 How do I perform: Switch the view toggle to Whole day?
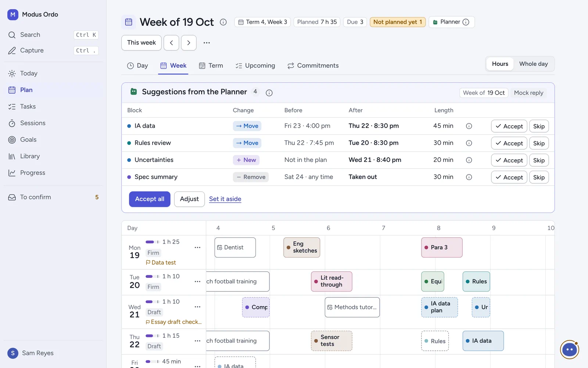[x=534, y=64]
